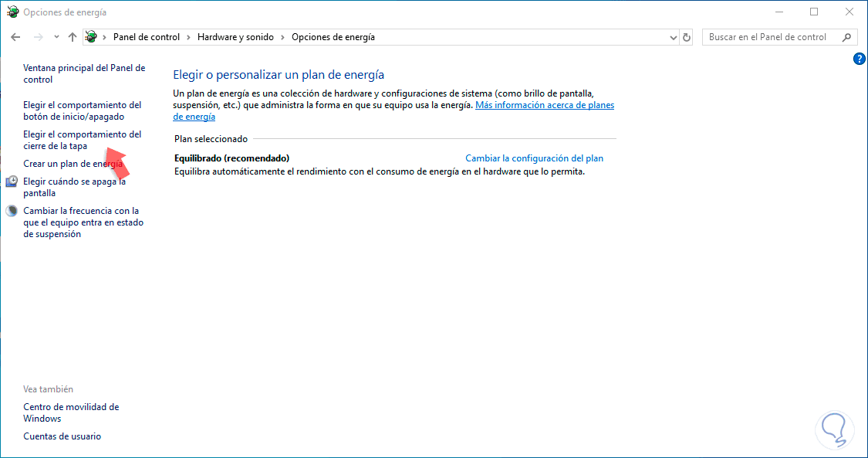Open the recent pages history dropdown
This screenshot has width=868, height=458.
pos(55,36)
